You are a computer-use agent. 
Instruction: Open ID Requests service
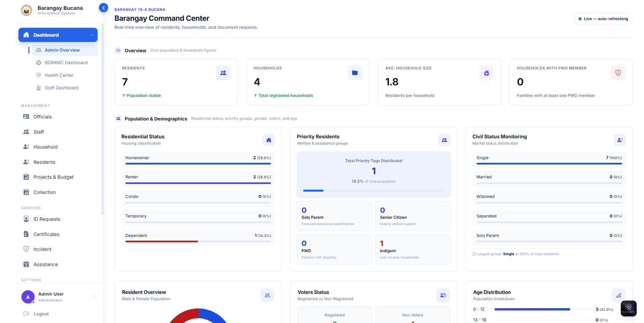click(x=58, y=219)
